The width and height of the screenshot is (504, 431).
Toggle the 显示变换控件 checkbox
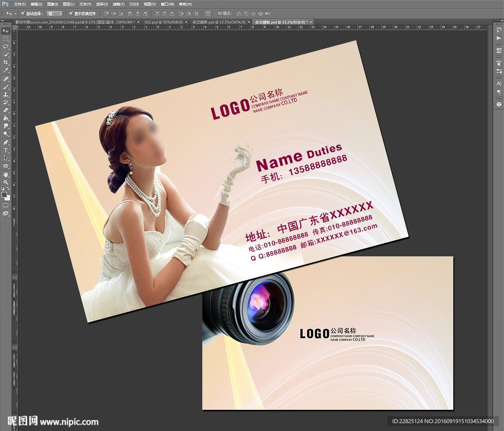[71, 13]
